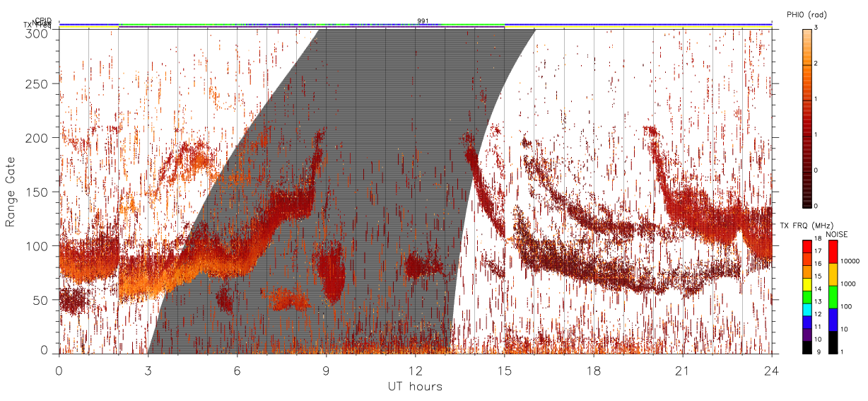Click the 'PHI0 (rad)' colorbar title
The image size is (868, 401).
coord(806,15)
